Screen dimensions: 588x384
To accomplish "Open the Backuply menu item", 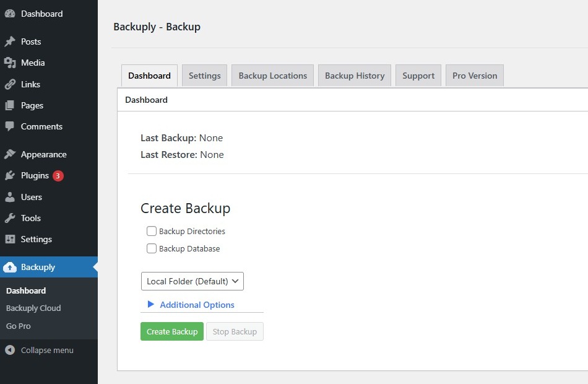I will 49,268.
